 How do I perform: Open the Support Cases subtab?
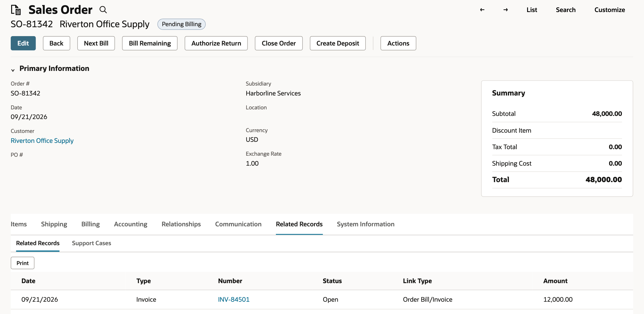[x=91, y=243]
